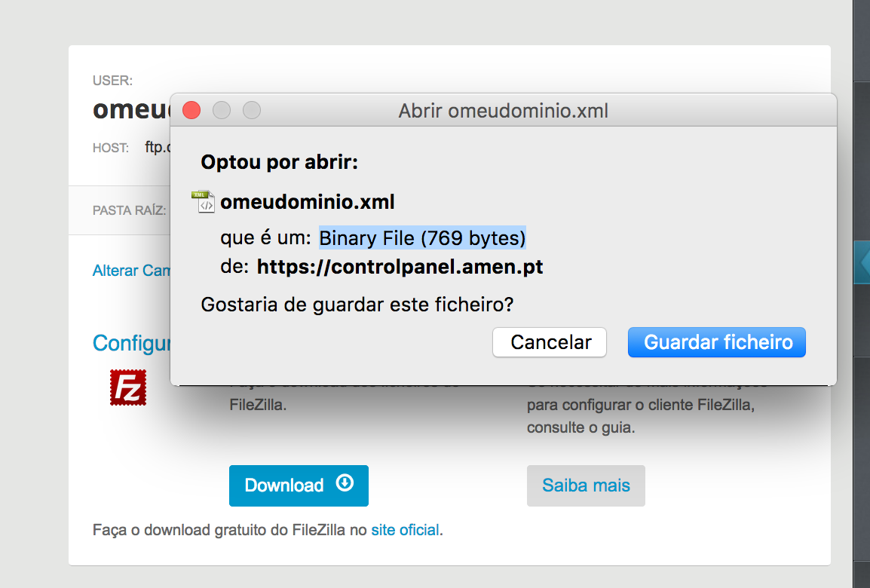Confirm with the Guardar ficheiro button
This screenshot has width=870, height=588.
717,342
